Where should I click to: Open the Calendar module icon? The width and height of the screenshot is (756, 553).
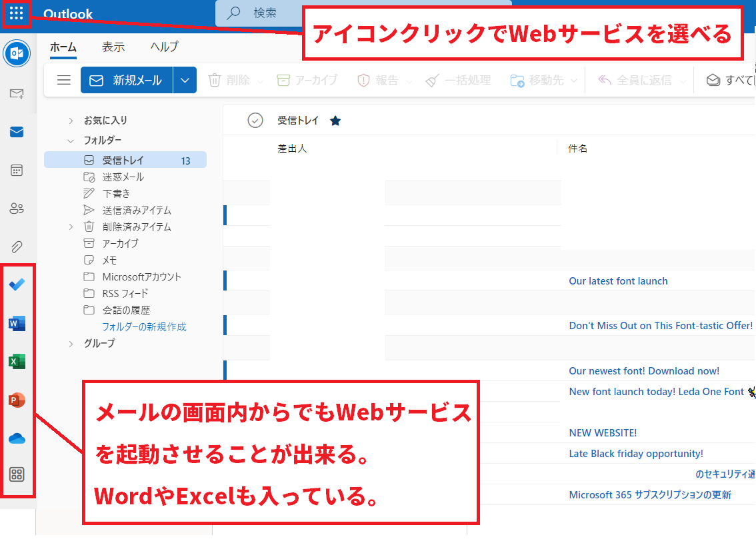tap(17, 170)
